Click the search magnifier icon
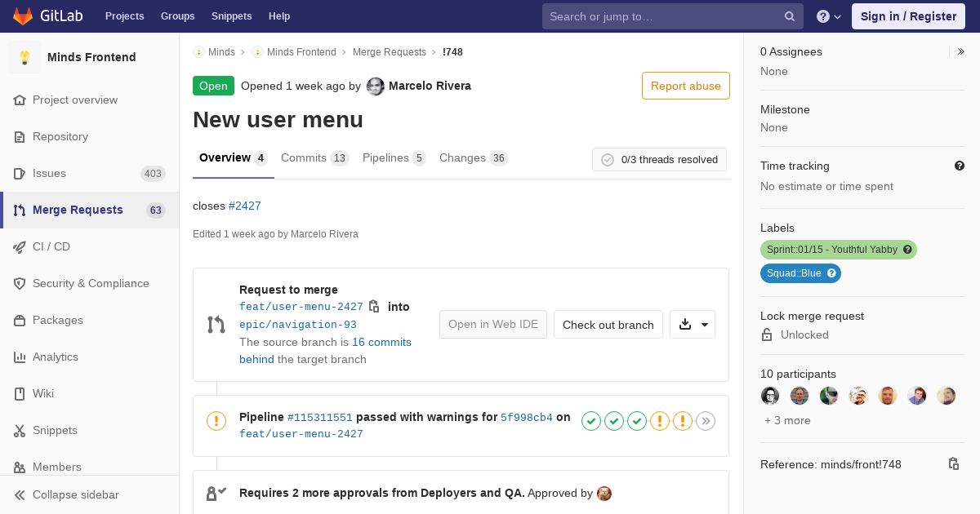This screenshot has height=514, width=980. coord(790,16)
